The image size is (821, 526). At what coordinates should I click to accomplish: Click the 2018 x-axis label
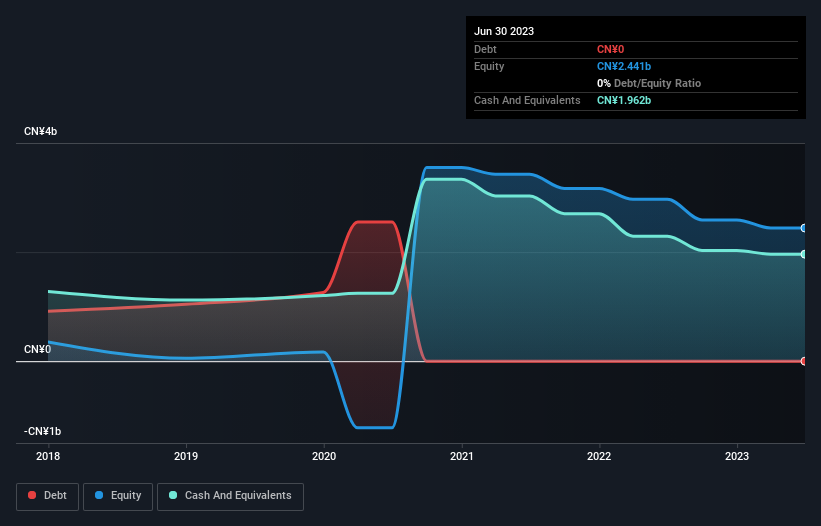48,456
